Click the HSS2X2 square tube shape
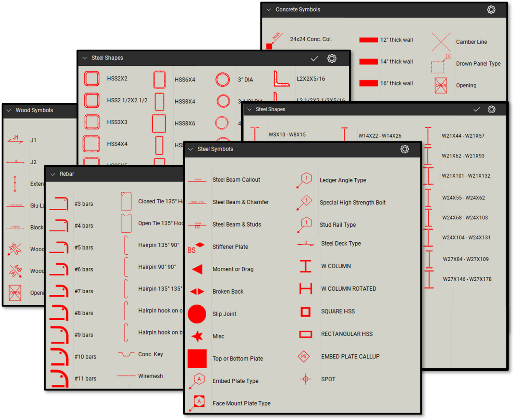The height and width of the screenshot is (420, 514). tap(92, 78)
